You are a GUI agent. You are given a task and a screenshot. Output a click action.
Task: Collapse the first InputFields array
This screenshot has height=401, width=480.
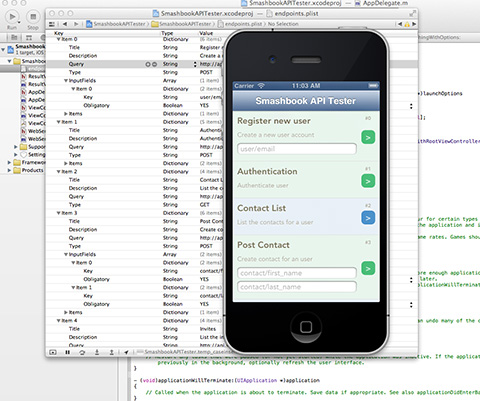pos(66,81)
